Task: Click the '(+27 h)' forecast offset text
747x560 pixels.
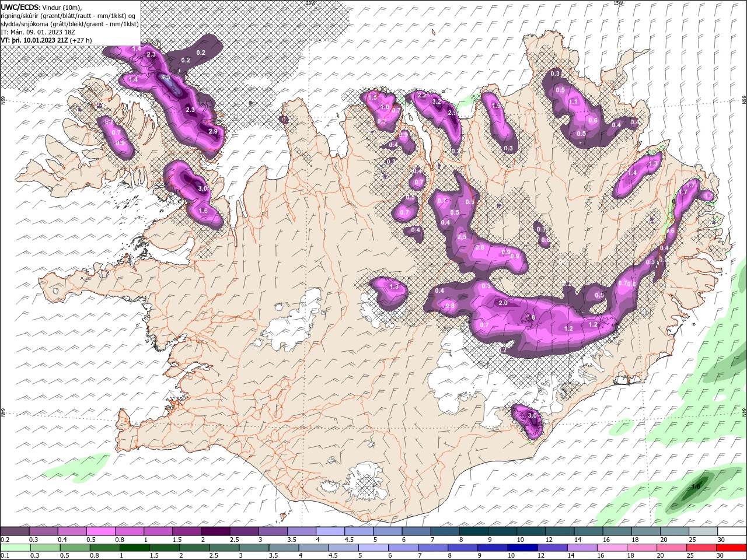Action: (81, 40)
